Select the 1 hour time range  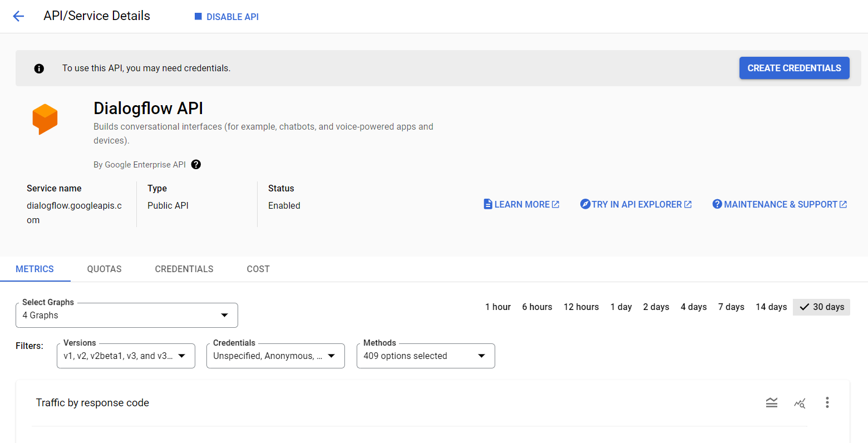tap(498, 307)
